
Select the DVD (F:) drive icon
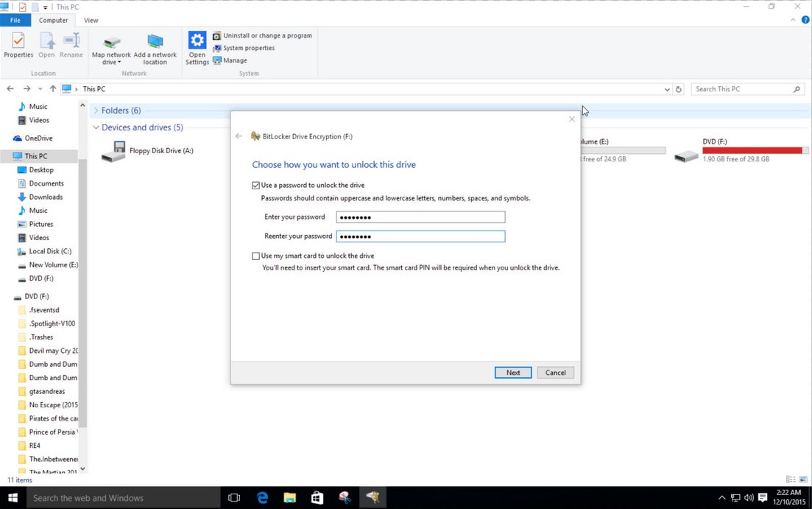pos(687,155)
